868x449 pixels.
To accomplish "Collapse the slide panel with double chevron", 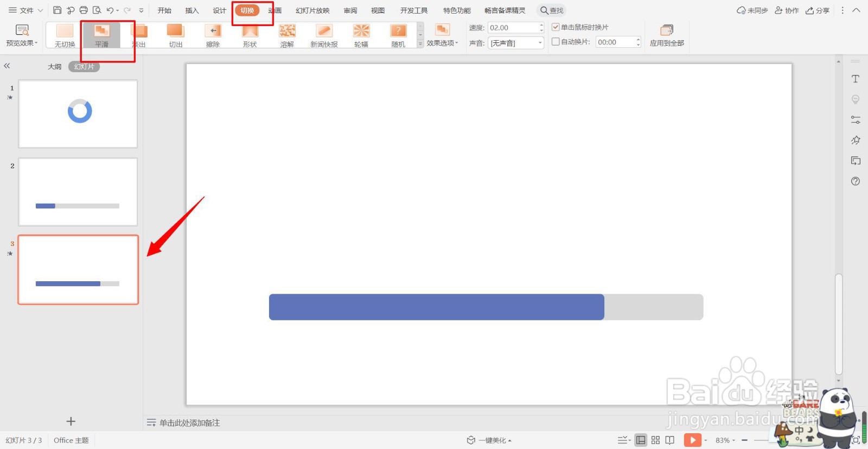I will 7,66.
